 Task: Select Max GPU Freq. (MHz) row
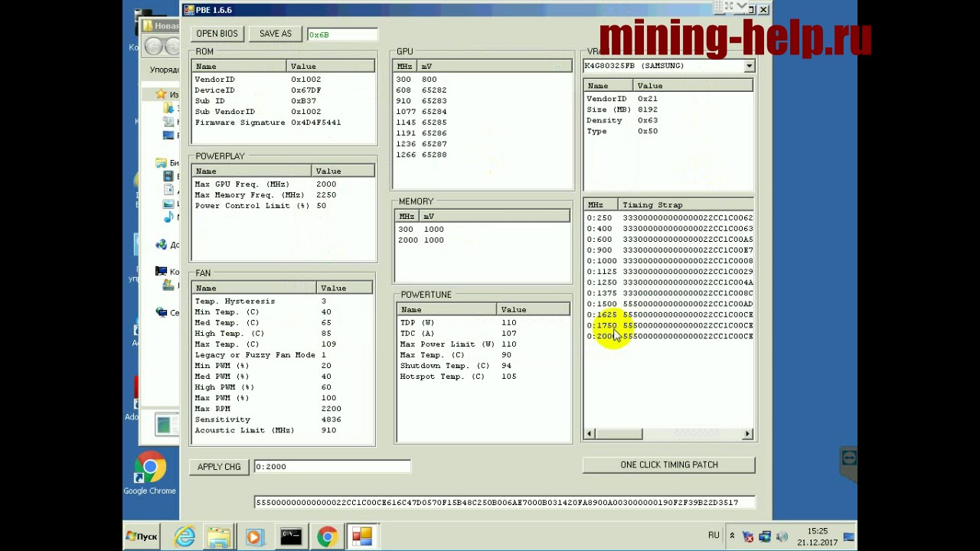pos(283,184)
